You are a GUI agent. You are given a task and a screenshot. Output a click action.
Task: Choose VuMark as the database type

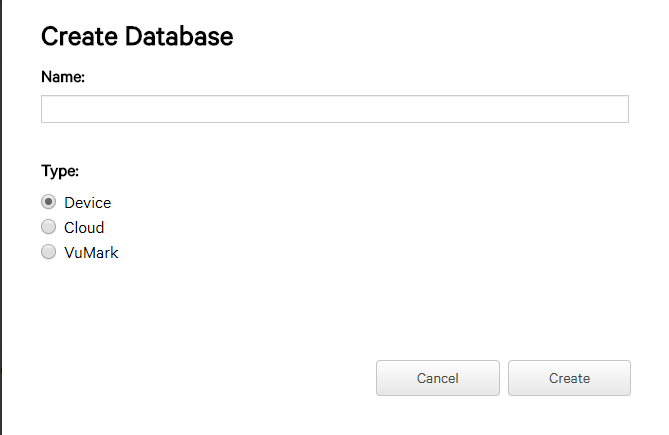coord(49,252)
